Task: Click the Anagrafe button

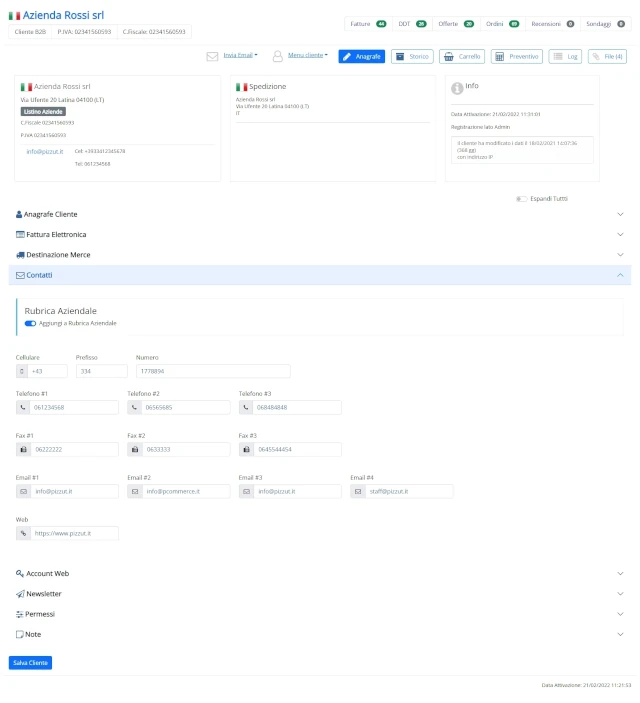Action: [x=361, y=56]
